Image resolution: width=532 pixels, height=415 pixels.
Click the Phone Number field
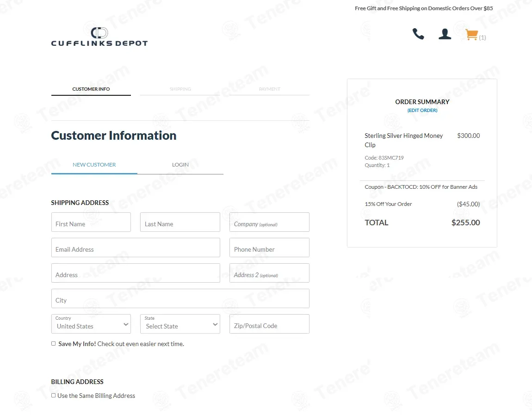269,248
